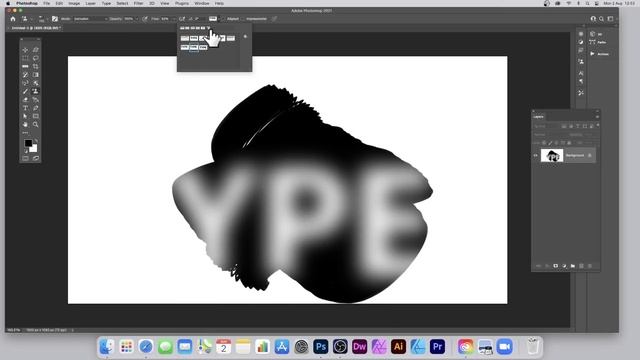Image resolution: width=640 pixels, height=360 pixels.
Task: Select the highlighted pattern in second row
Action: point(194,47)
